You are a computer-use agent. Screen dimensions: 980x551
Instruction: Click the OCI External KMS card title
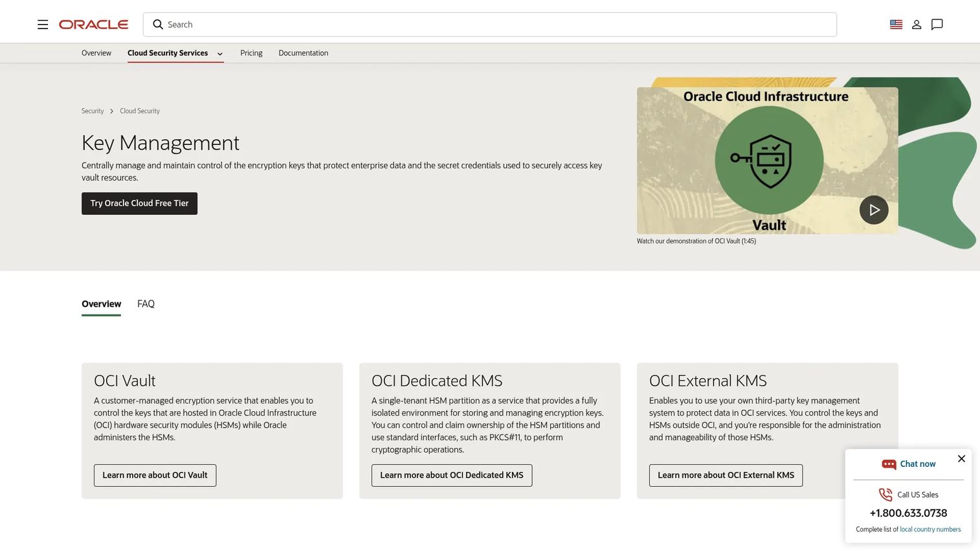[x=708, y=381]
